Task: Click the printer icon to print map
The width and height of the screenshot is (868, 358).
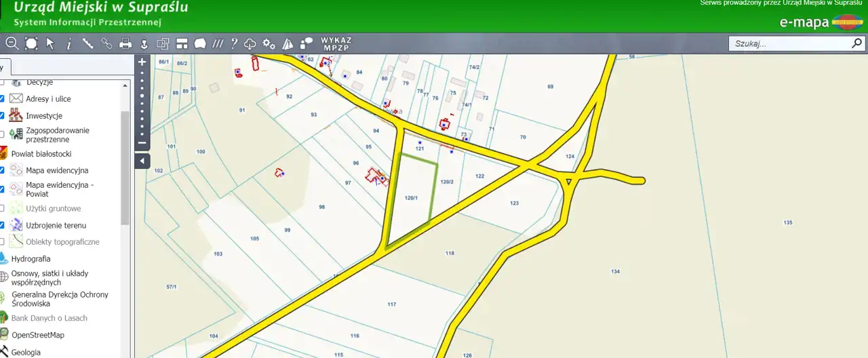Action: click(x=125, y=44)
